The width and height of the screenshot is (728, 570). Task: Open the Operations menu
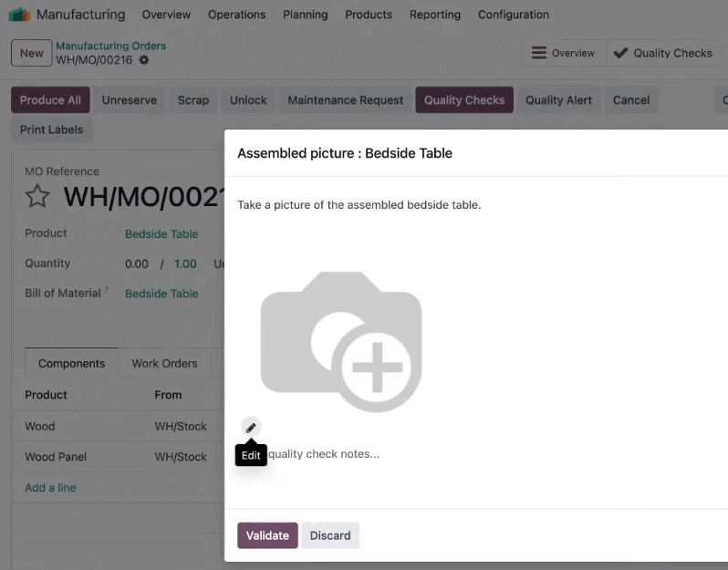pos(237,15)
